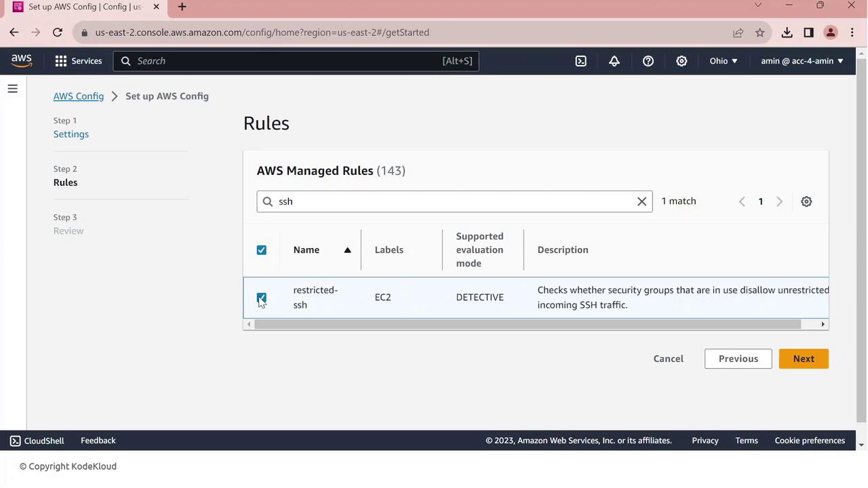Click the Labels column header
The image size is (868, 488).
pos(389,250)
